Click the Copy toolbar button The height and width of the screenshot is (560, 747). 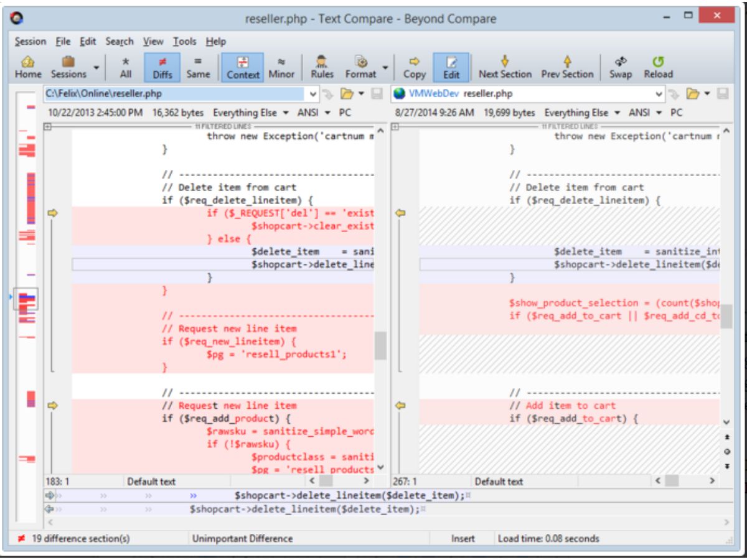414,67
